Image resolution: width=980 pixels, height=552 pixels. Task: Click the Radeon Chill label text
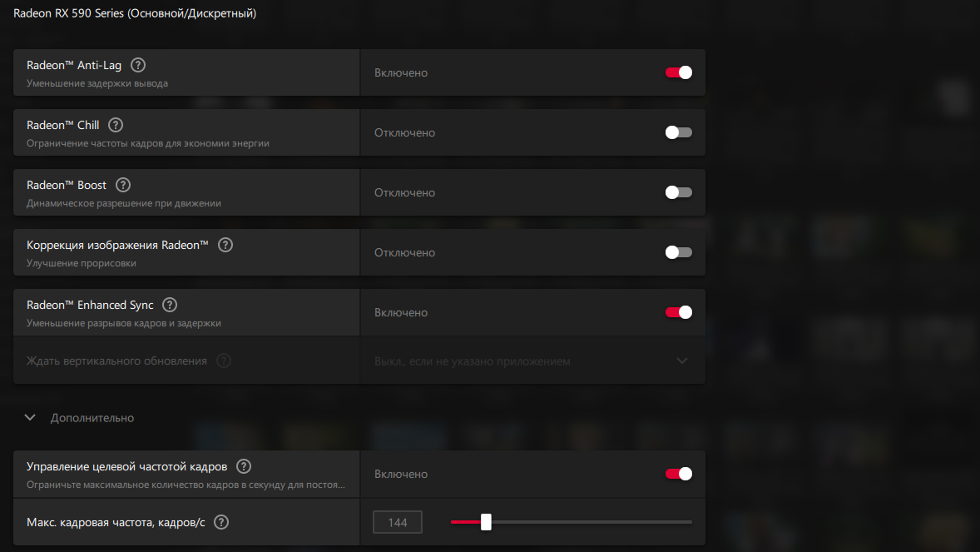[62, 125]
